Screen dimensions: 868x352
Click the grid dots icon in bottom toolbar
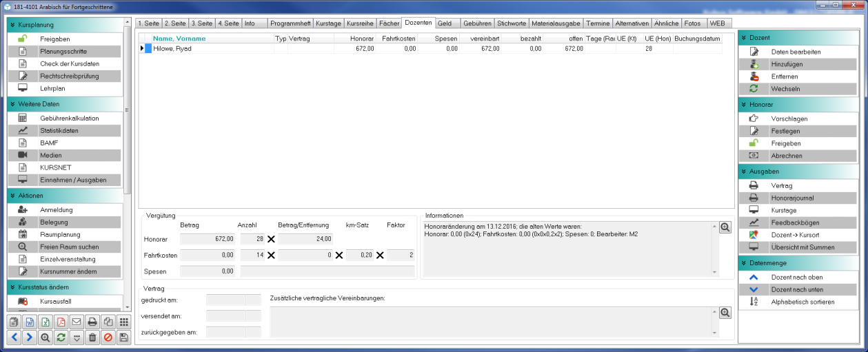coord(124,322)
